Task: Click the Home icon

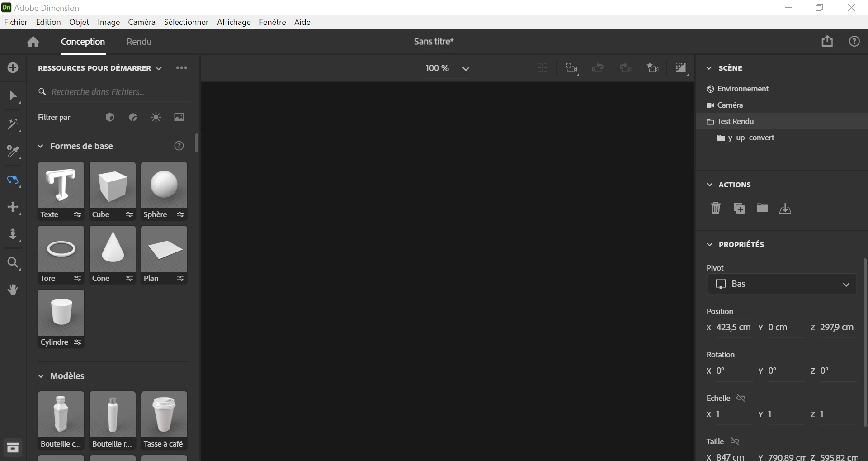Action: [x=33, y=42]
